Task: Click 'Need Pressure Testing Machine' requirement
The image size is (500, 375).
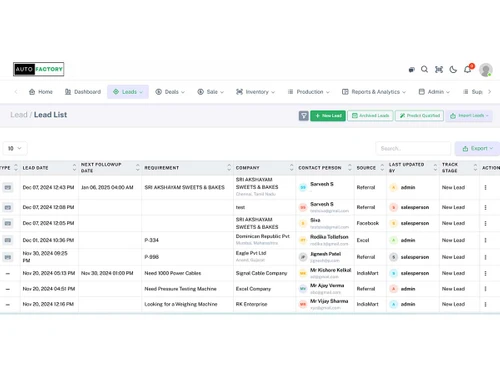Action: 180,289
